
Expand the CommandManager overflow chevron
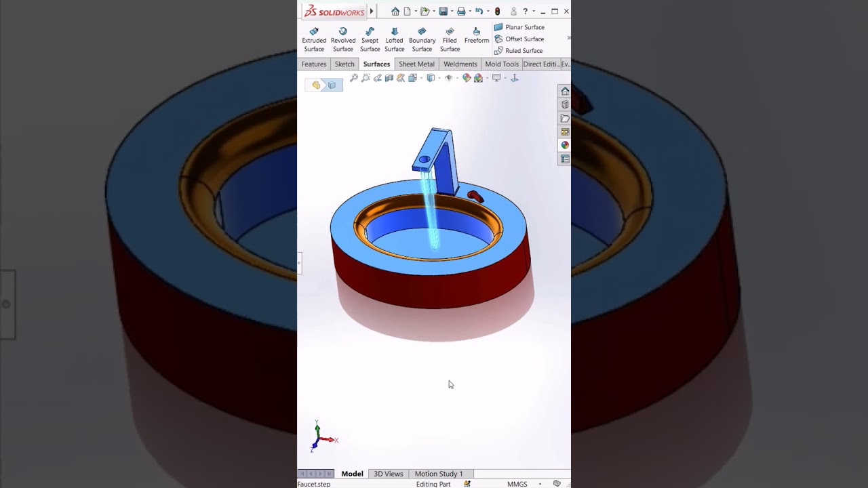click(x=568, y=38)
